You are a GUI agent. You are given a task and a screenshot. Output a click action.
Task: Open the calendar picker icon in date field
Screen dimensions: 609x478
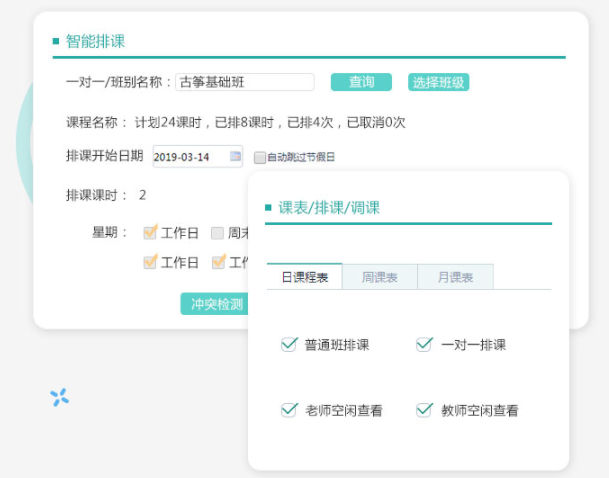235,156
